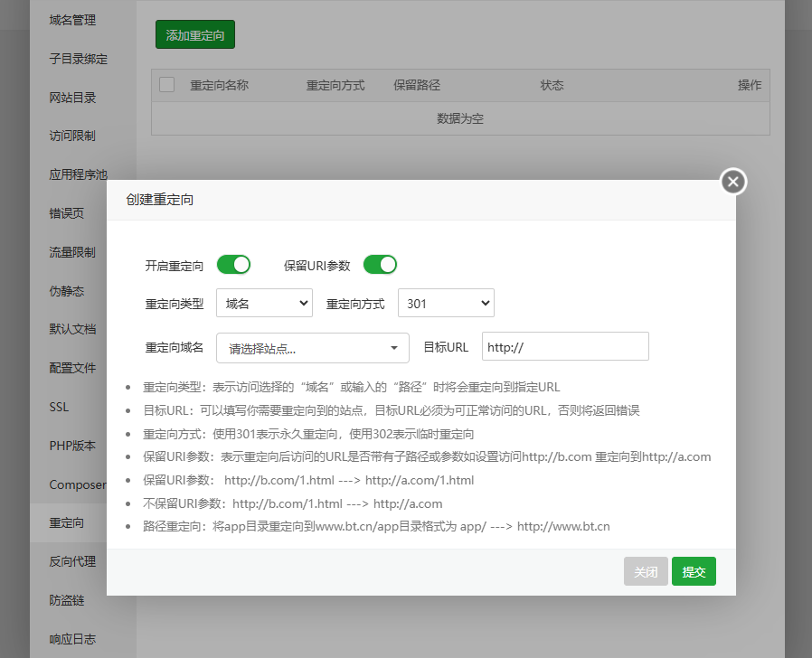Click the hint line starting 路径重定向
812x658 pixels.
[x=376, y=527]
